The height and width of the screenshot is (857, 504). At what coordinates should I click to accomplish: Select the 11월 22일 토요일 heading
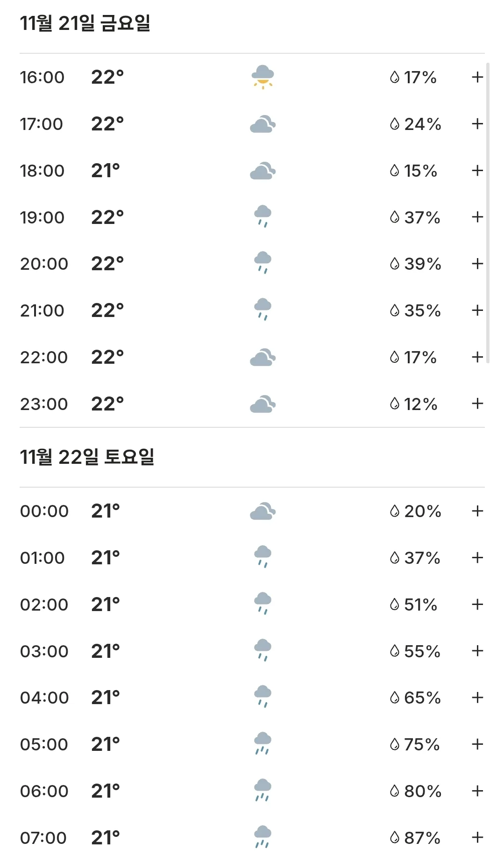(x=87, y=457)
